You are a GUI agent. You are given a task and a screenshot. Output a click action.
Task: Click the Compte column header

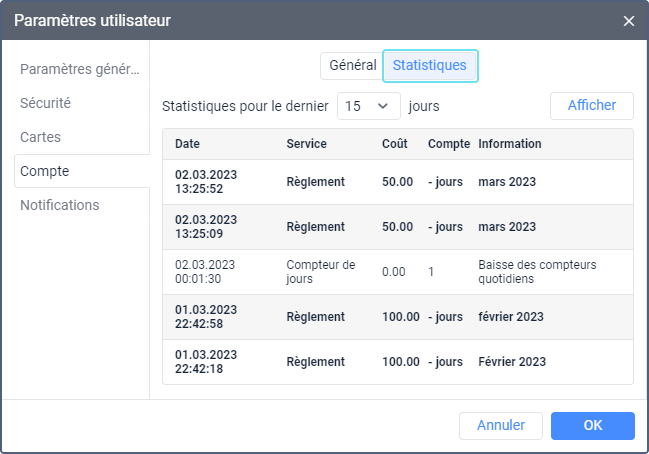point(449,144)
